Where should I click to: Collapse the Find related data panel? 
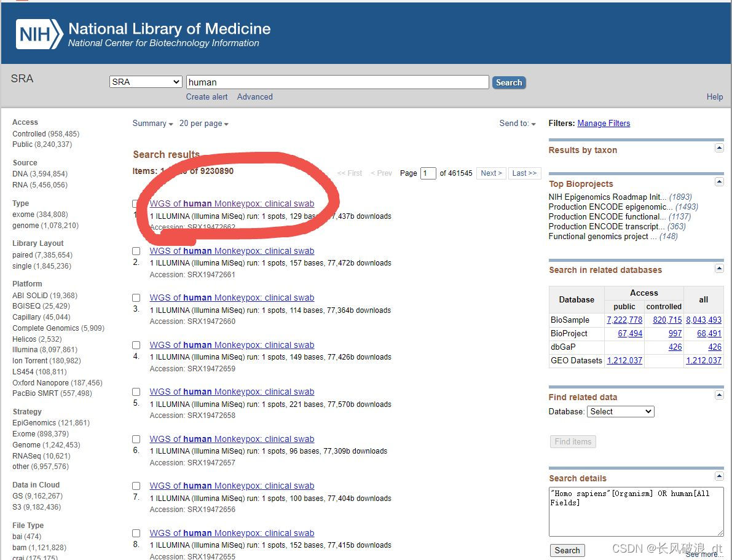(x=719, y=395)
